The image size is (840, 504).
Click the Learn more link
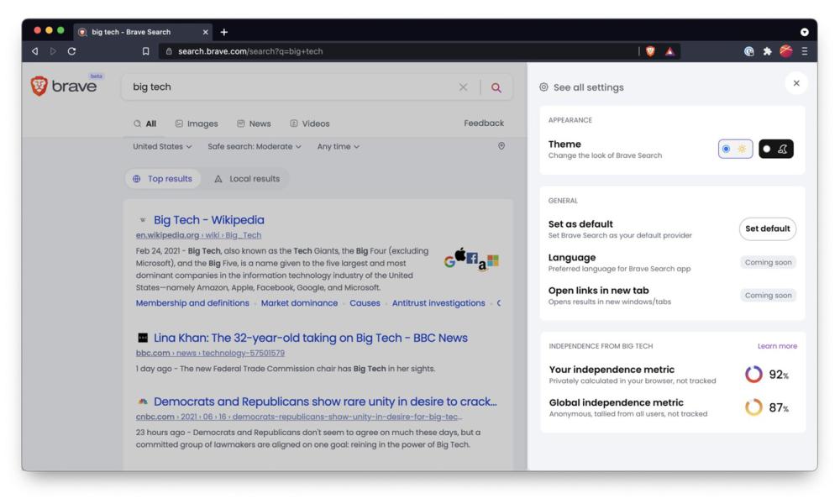777,346
